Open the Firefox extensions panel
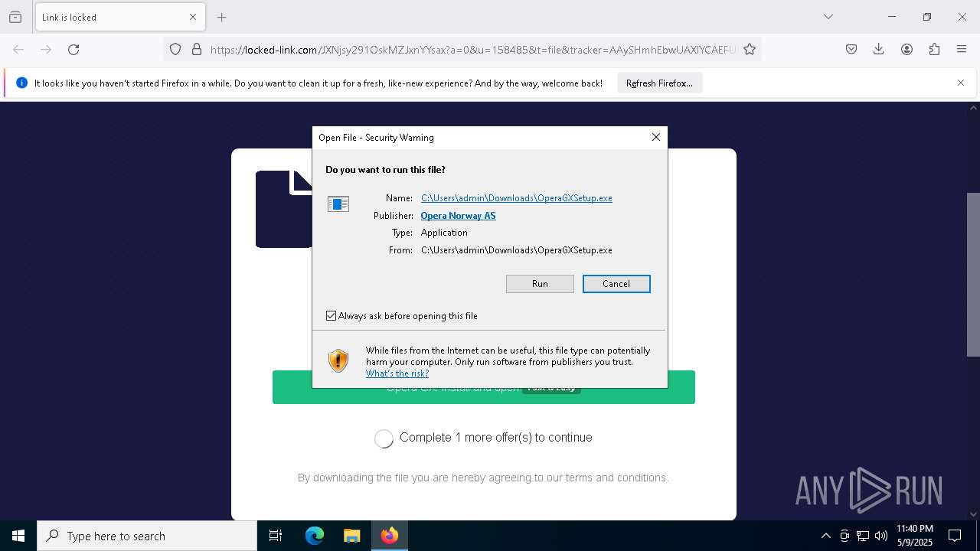Screen dimensions: 980x551 tap(934, 50)
